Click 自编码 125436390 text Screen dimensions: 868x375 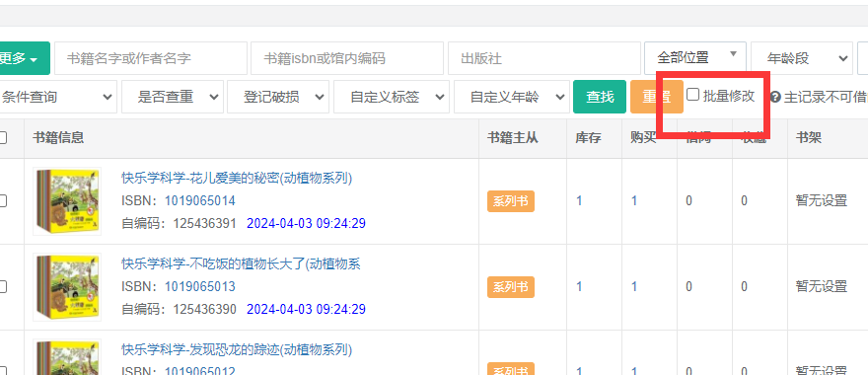(x=179, y=309)
